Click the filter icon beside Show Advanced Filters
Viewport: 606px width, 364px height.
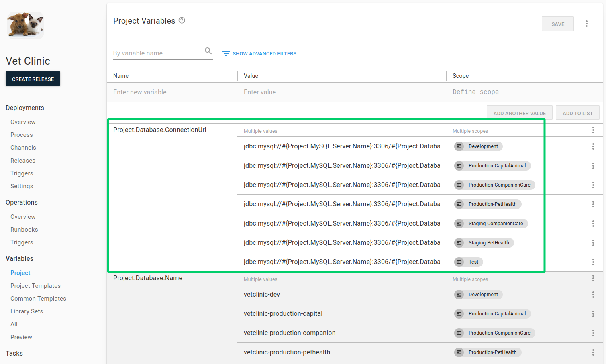226,53
